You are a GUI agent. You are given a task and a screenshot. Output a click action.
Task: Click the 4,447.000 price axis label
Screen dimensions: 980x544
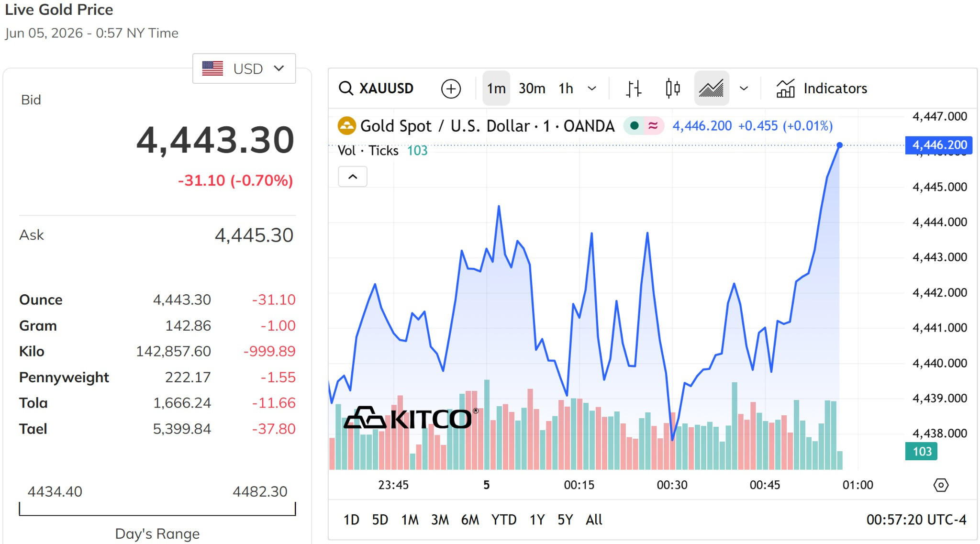pos(939,117)
